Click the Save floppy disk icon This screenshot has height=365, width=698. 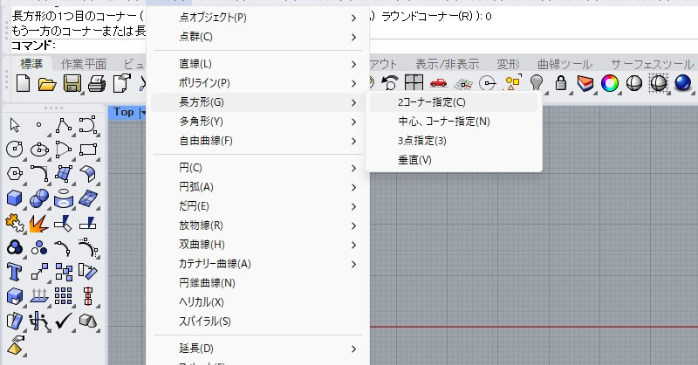click(x=72, y=83)
